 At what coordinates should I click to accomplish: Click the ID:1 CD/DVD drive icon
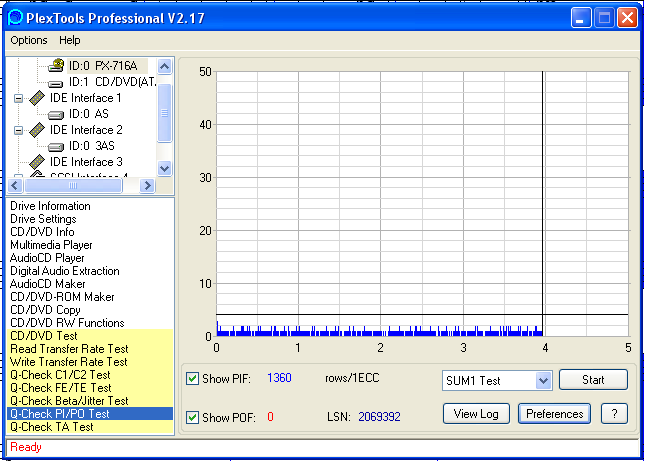pos(56,83)
